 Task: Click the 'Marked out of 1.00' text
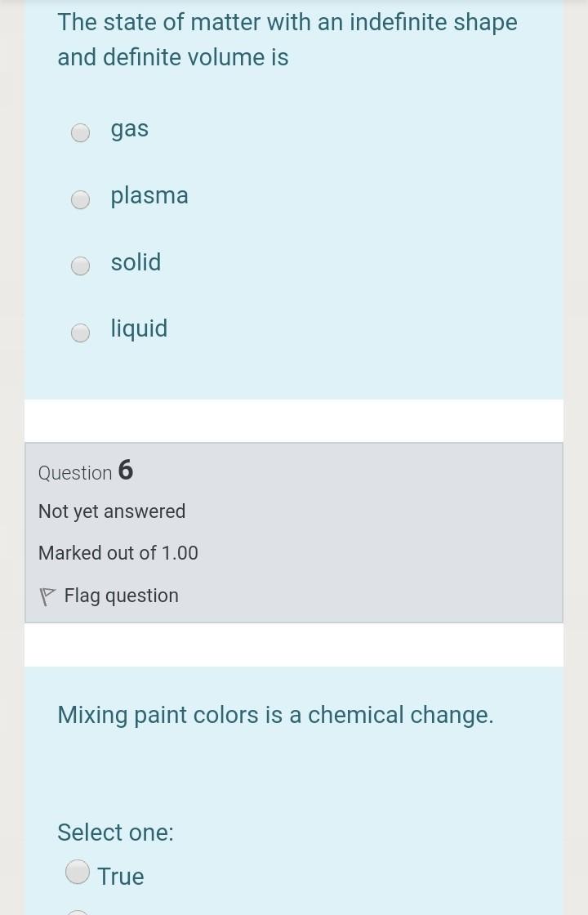[x=118, y=553]
